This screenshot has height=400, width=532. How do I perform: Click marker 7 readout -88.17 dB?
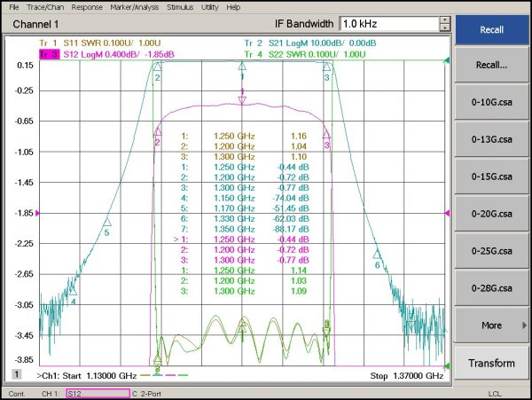pos(291,229)
